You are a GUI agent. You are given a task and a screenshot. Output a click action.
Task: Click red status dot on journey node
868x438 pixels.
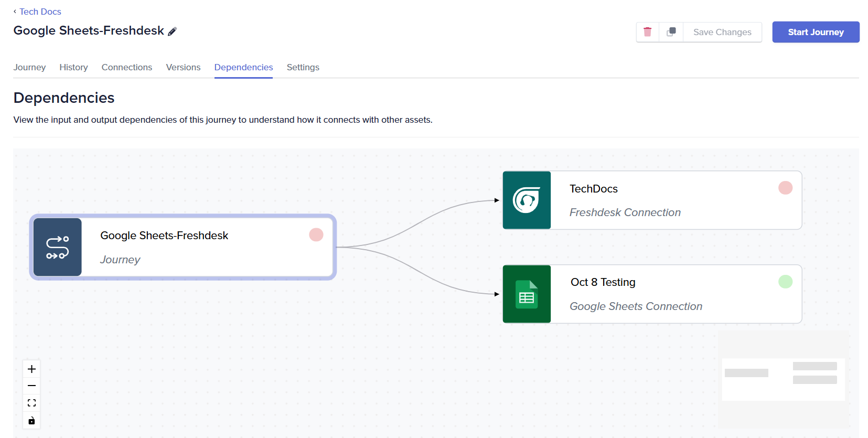click(316, 234)
